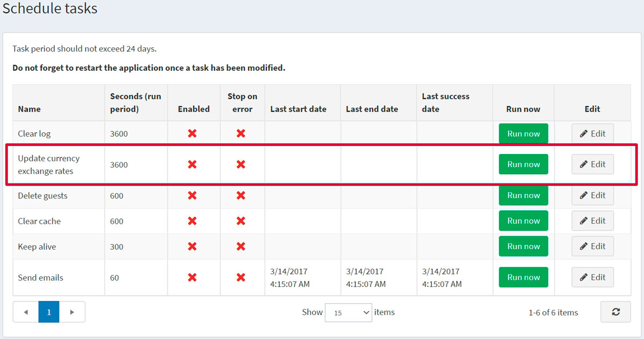
Task: Go to previous page arrow
Action: pos(26,312)
